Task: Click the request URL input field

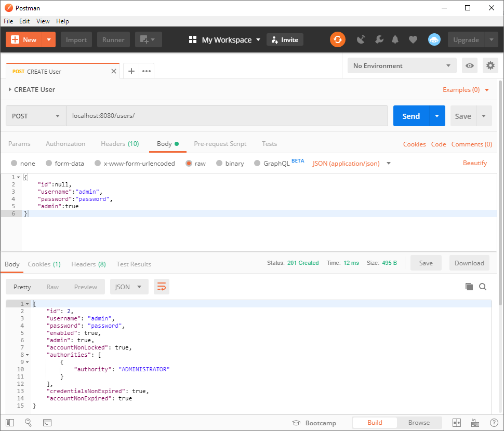Action: pos(227,116)
